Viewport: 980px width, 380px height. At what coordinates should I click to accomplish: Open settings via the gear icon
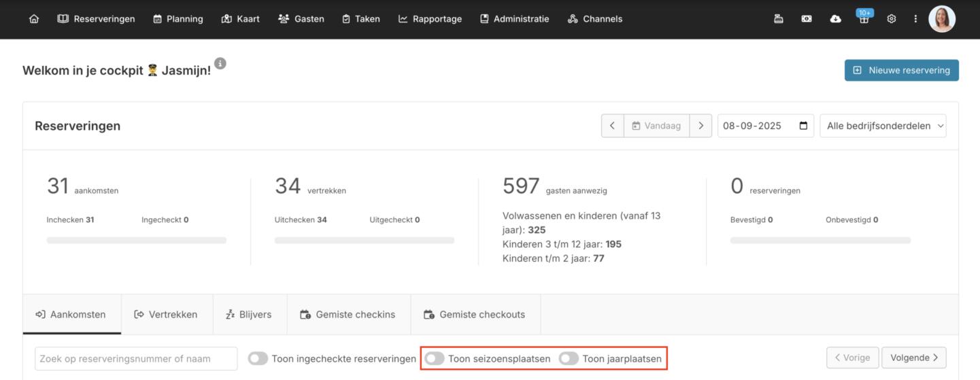(892, 19)
